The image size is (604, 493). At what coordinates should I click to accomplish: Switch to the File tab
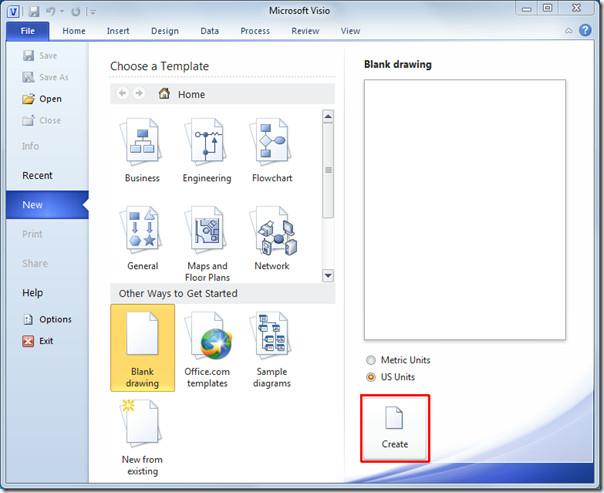(28, 31)
